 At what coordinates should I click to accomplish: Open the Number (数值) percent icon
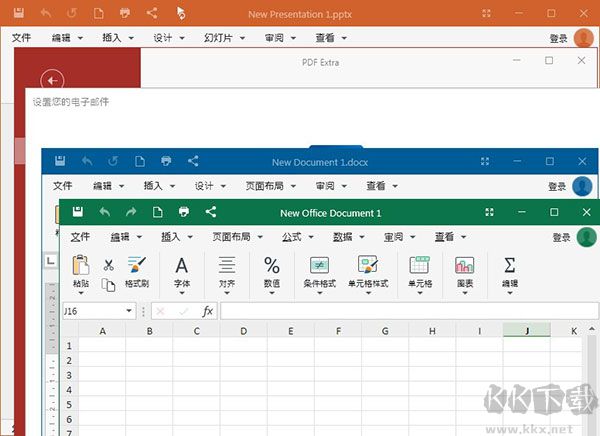click(x=272, y=265)
